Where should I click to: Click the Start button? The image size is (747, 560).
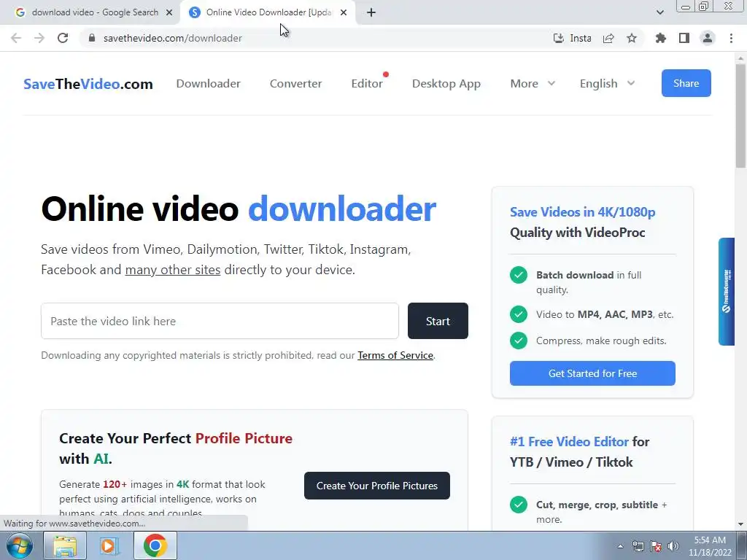pos(438,321)
